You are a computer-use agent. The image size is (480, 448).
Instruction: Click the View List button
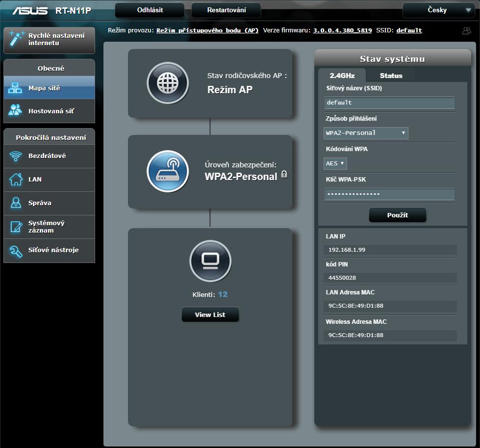(210, 315)
